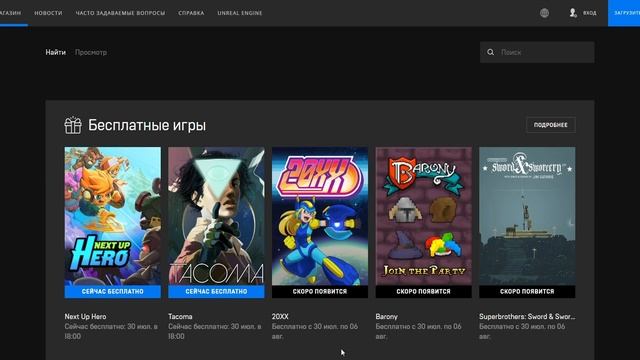Open the Next Up Hero cover art

[x=113, y=216]
